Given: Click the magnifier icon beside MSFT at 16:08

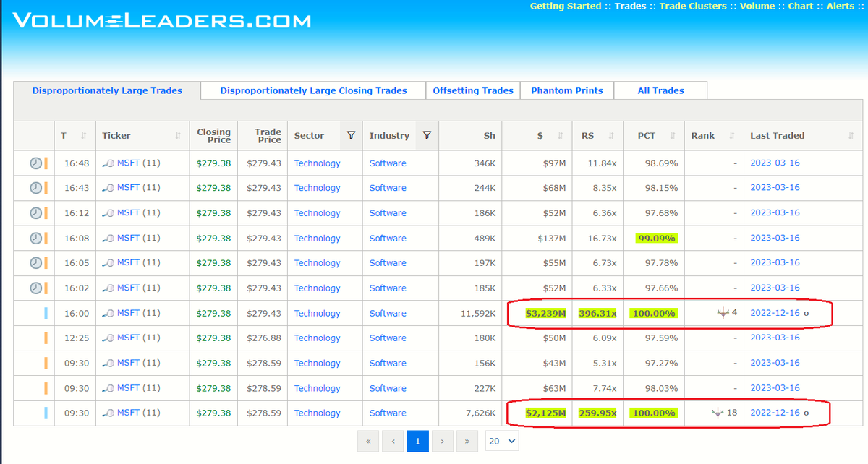Looking at the screenshot, I should (x=109, y=239).
